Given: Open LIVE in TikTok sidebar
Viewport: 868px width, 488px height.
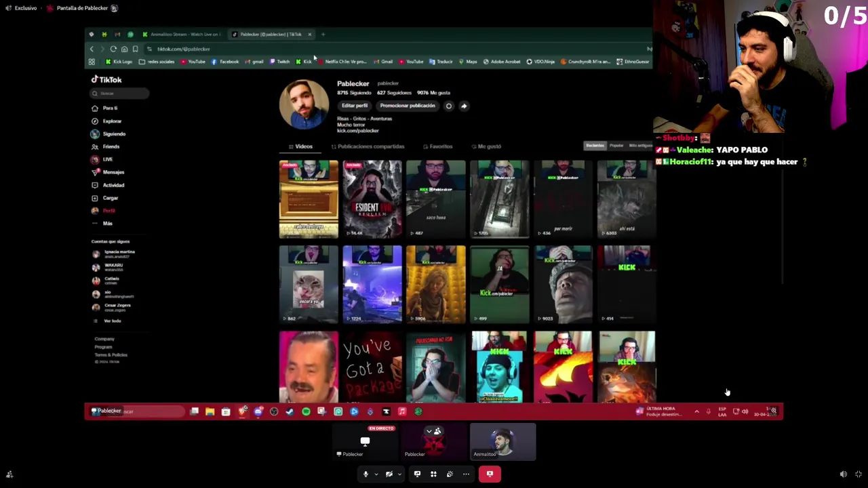Looking at the screenshot, I should click(x=102, y=159).
